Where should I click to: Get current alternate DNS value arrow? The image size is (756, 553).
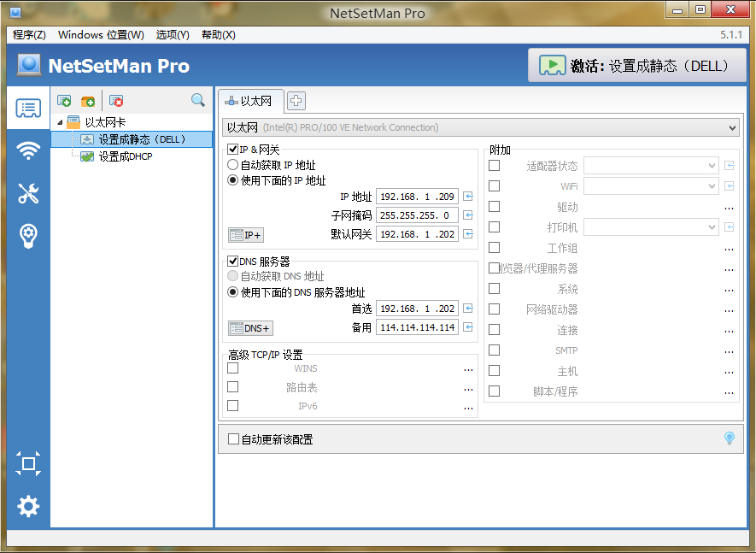click(x=468, y=327)
